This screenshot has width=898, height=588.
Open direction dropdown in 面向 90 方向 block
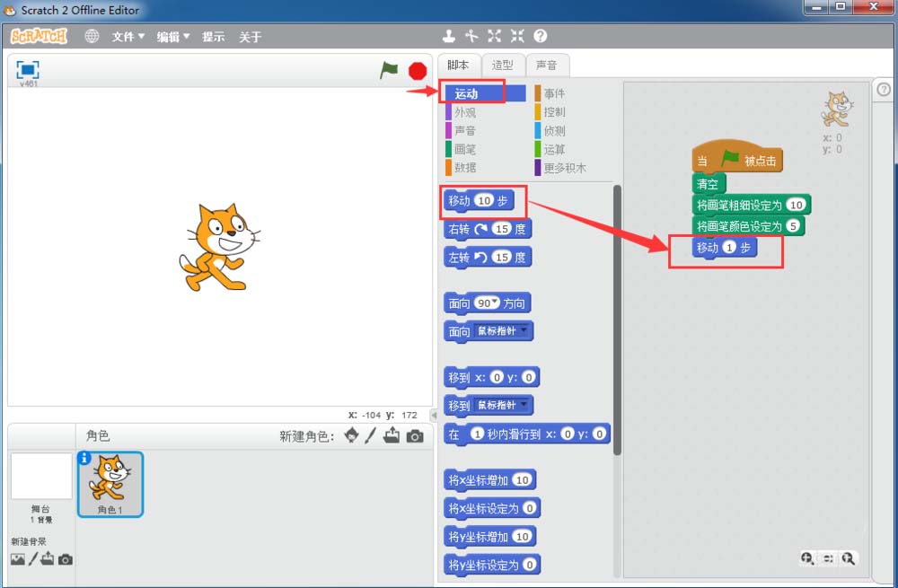tap(495, 302)
